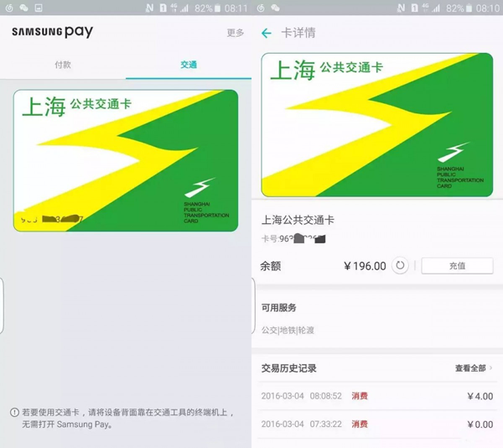Tap the info icon beside the usage hint
This screenshot has height=448, width=503.
(x=14, y=413)
